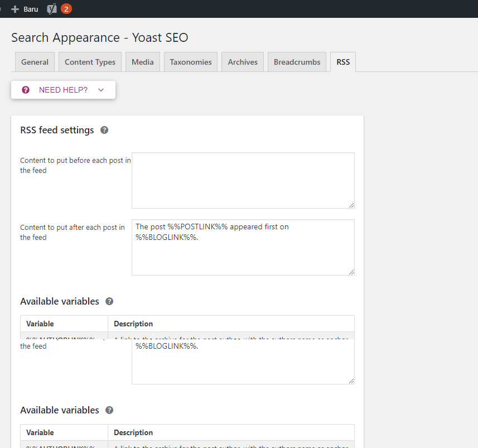Click the lower textarea containing %%BLOGLINK%%.
The width and height of the screenshot is (478, 448).
coord(243,362)
